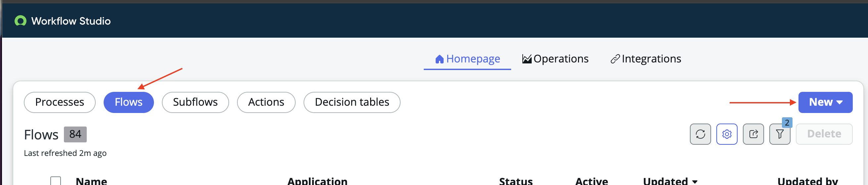Image resolution: width=868 pixels, height=185 pixels.
Task: Open the New dropdown button
Action: coord(825,102)
